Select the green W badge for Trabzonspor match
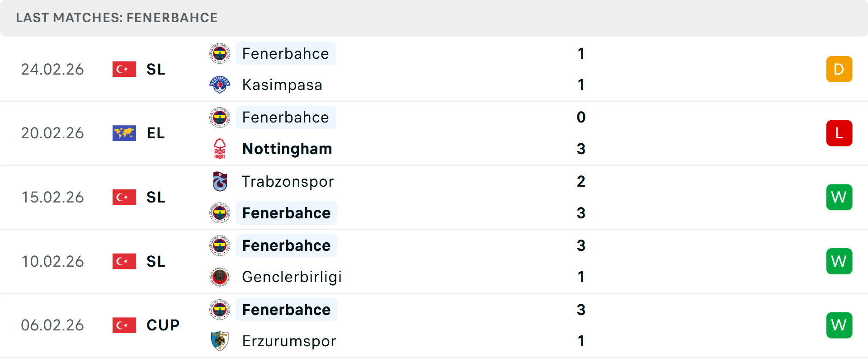 tap(839, 197)
